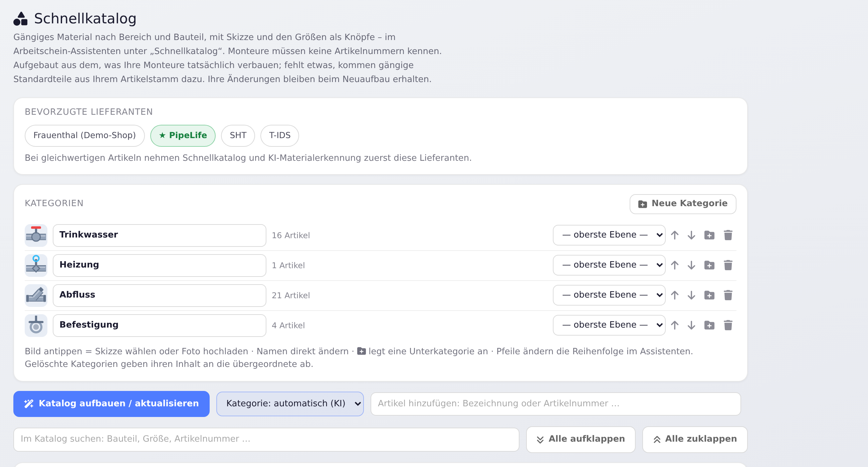Delete the Heizung category
Screen dimensions: 868x467
[x=728, y=265]
